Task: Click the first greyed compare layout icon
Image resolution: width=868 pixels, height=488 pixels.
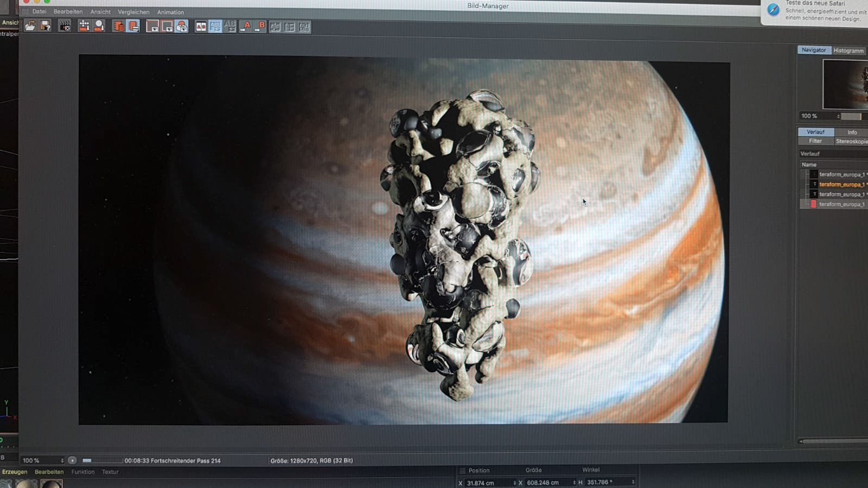Action: click(276, 27)
